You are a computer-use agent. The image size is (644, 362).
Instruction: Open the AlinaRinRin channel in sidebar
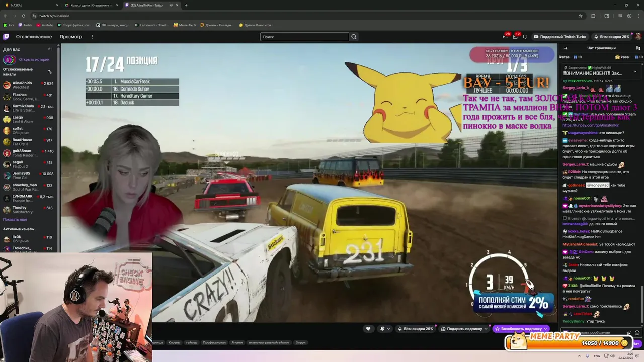[x=29, y=85]
